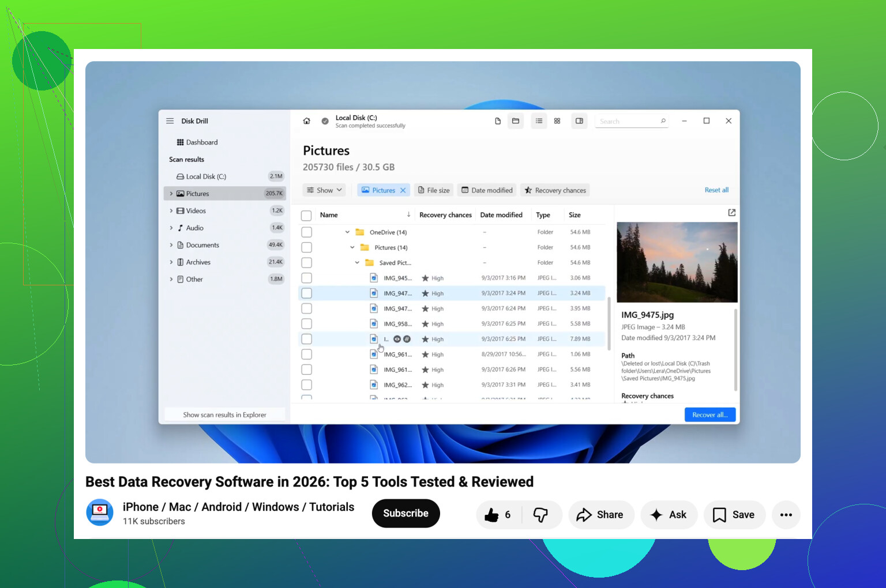The image size is (886, 588).
Task: Expand Pictures in sidebar
Action: pos(171,194)
